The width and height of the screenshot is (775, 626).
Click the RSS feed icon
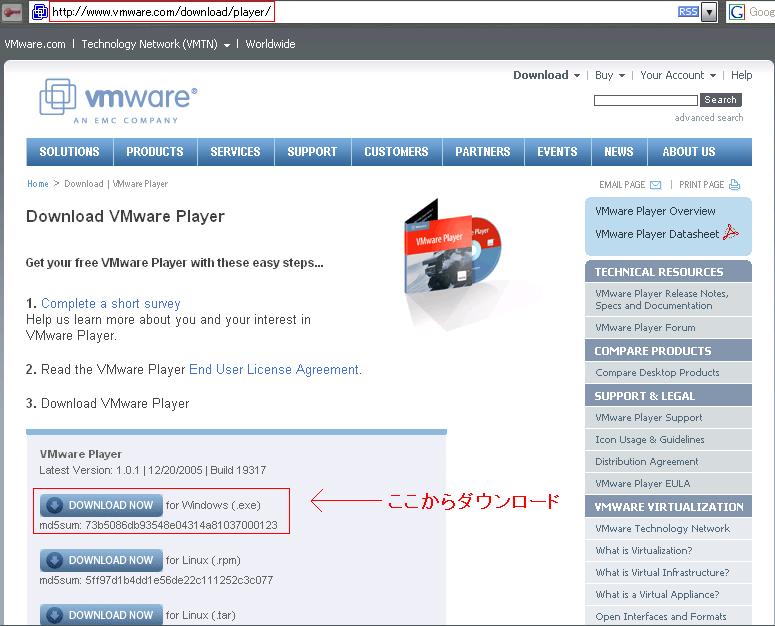pyautogui.click(x=688, y=11)
